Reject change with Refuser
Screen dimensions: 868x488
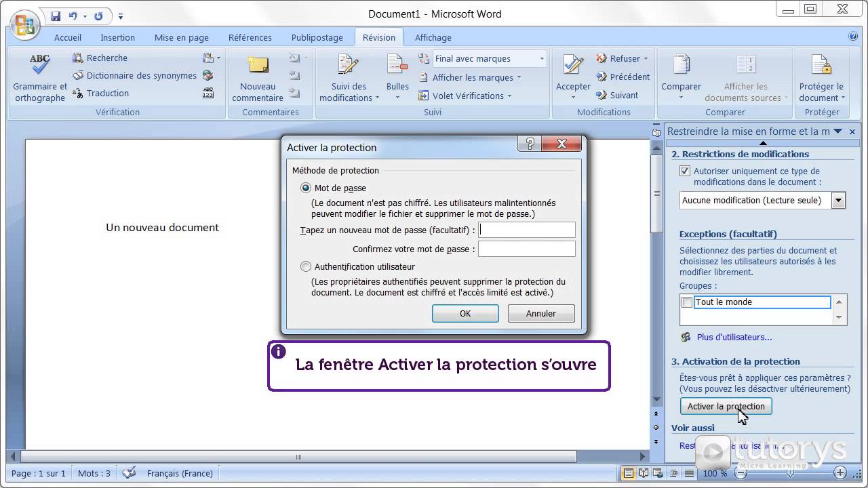pyautogui.click(x=618, y=59)
